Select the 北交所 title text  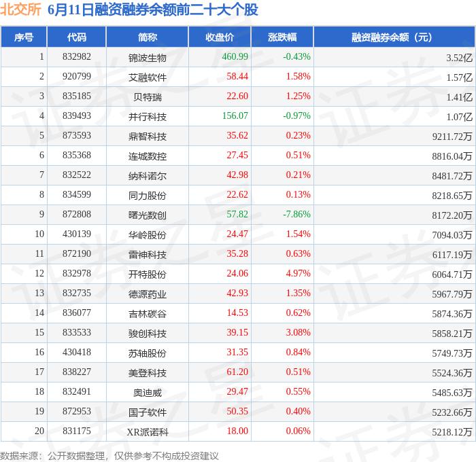[20, 10]
